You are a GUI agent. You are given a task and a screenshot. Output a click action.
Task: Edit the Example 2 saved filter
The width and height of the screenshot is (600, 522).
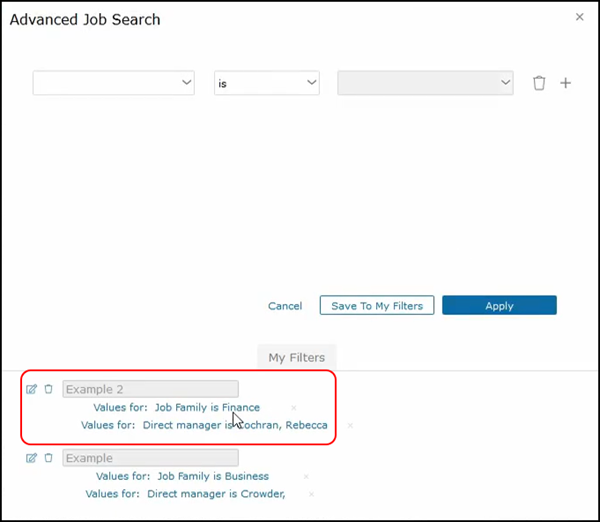click(x=31, y=389)
